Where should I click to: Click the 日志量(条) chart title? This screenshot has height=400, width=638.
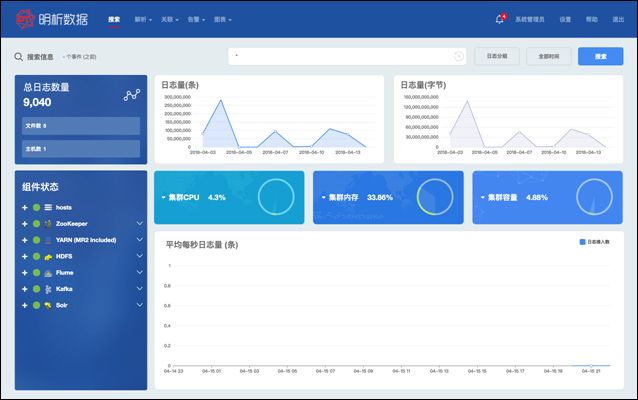[x=180, y=85]
